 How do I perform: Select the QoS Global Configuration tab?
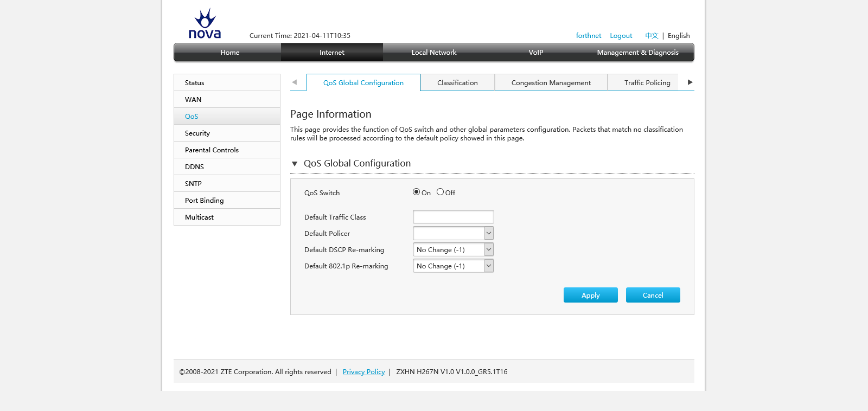click(363, 82)
